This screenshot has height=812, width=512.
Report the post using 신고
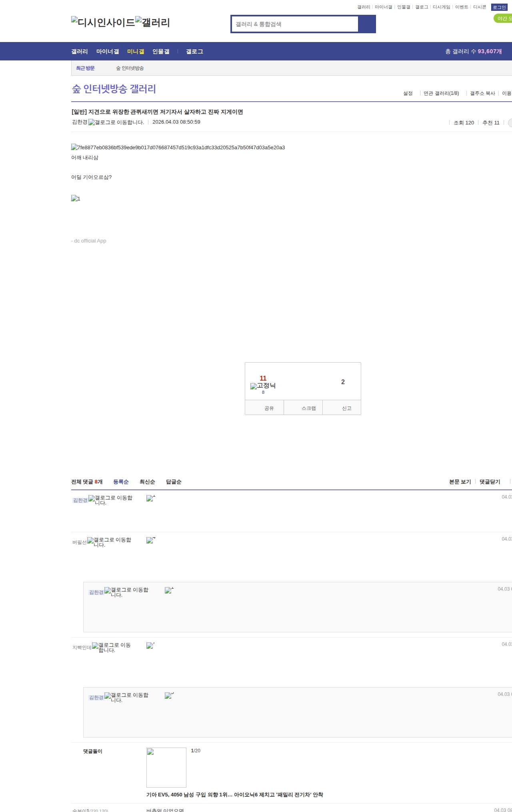click(x=346, y=408)
